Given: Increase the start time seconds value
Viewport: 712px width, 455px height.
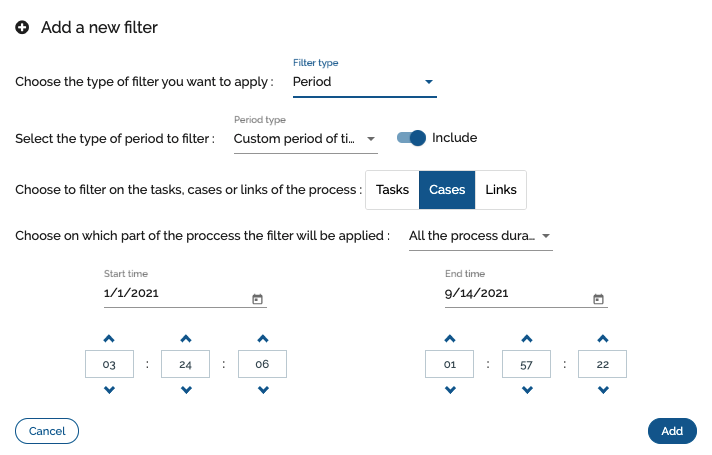Looking at the screenshot, I should tap(263, 339).
